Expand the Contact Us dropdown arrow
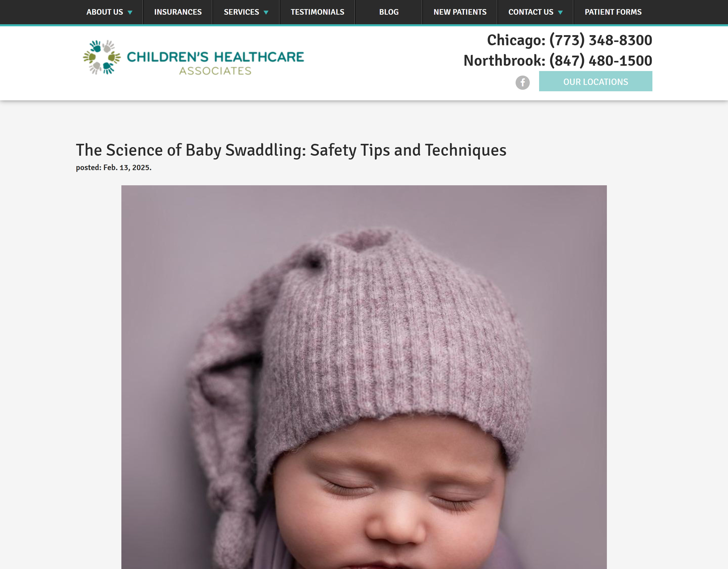Screen dimensions: 728x569 pyautogui.click(x=560, y=12)
